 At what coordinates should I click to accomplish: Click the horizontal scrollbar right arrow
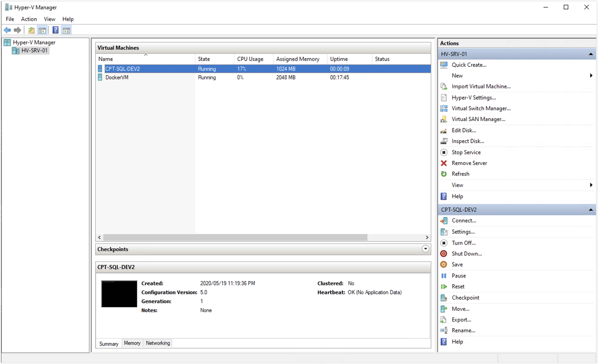tap(427, 238)
